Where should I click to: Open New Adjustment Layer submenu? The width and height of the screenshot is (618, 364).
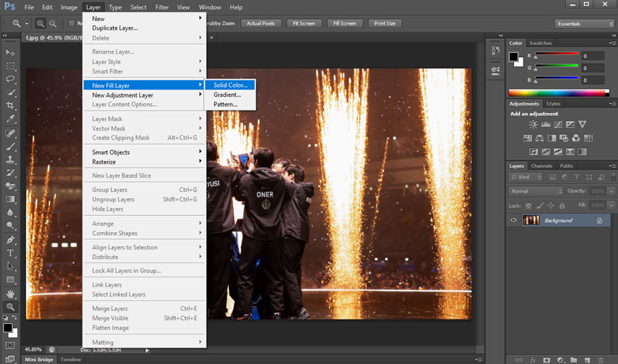144,95
